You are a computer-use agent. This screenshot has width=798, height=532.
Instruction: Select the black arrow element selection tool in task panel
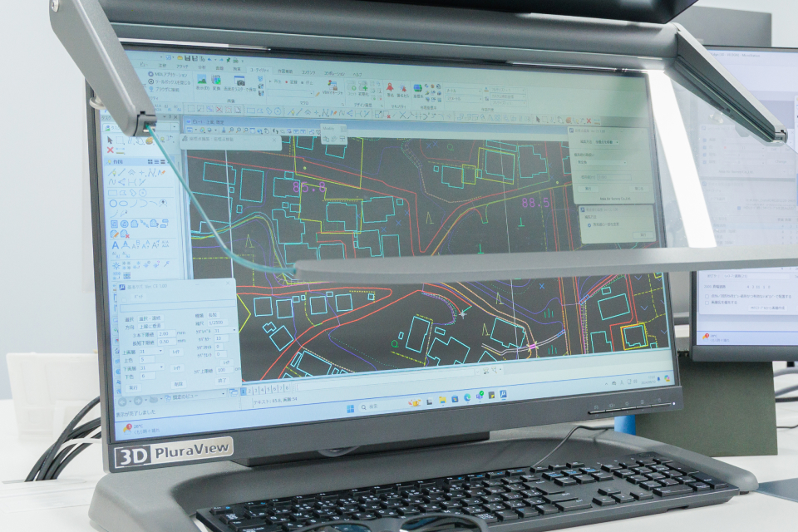coord(110,140)
